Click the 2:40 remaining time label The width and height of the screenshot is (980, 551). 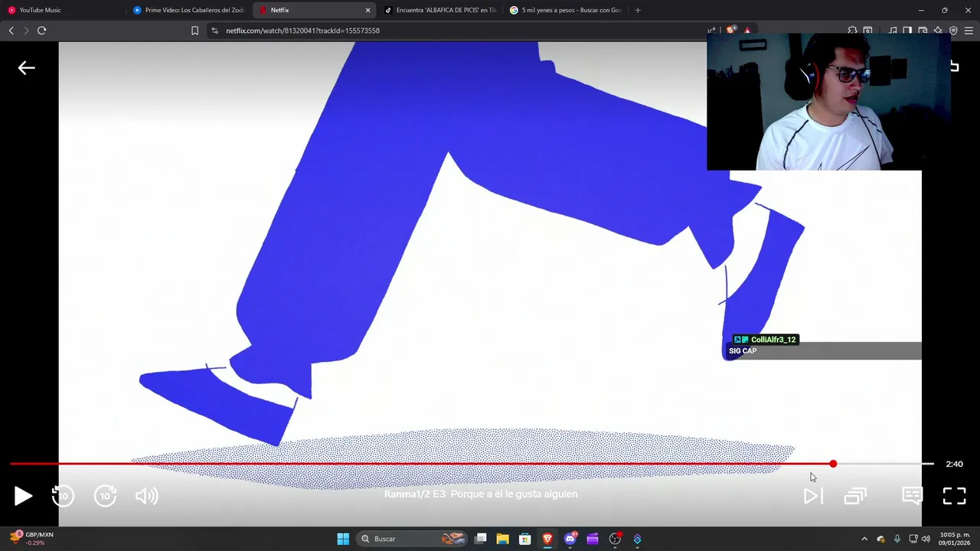954,464
